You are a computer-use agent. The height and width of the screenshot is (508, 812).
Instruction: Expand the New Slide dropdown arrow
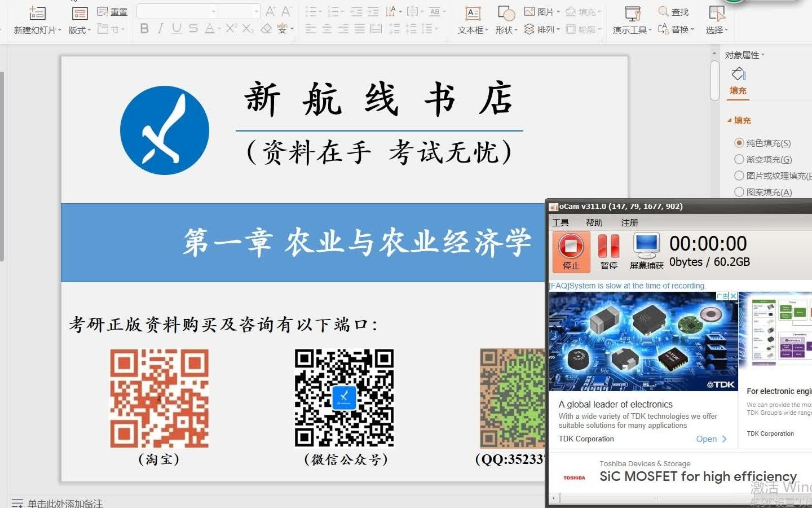[x=60, y=30]
